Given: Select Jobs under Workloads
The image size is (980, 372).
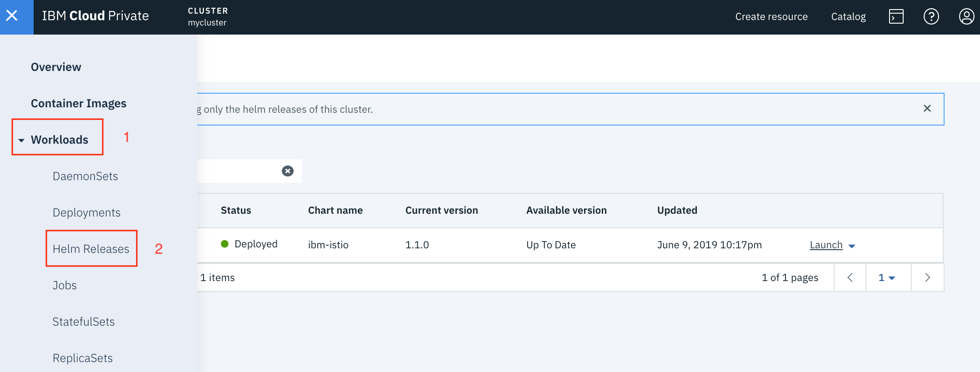Looking at the screenshot, I should (65, 285).
